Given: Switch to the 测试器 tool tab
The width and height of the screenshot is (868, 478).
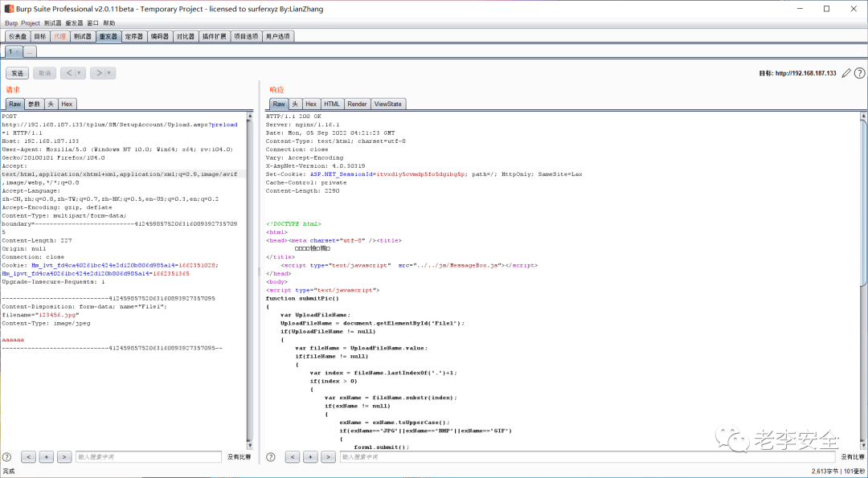Looking at the screenshot, I should 82,36.
